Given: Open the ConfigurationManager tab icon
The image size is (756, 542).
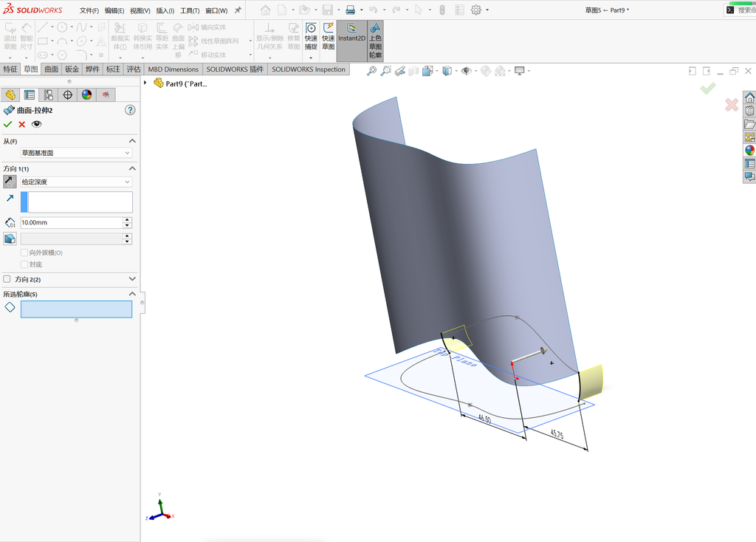Looking at the screenshot, I should pos(49,95).
